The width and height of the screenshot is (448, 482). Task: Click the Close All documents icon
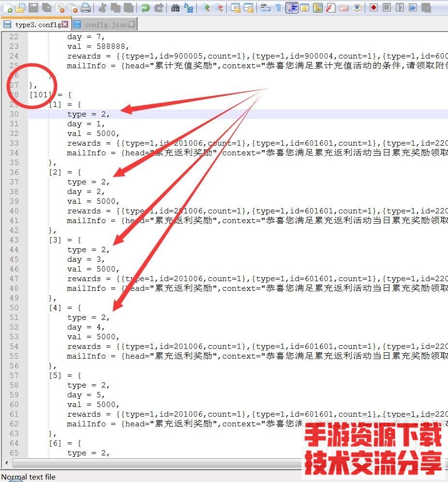pyautogui.click(x=73, y=8)
